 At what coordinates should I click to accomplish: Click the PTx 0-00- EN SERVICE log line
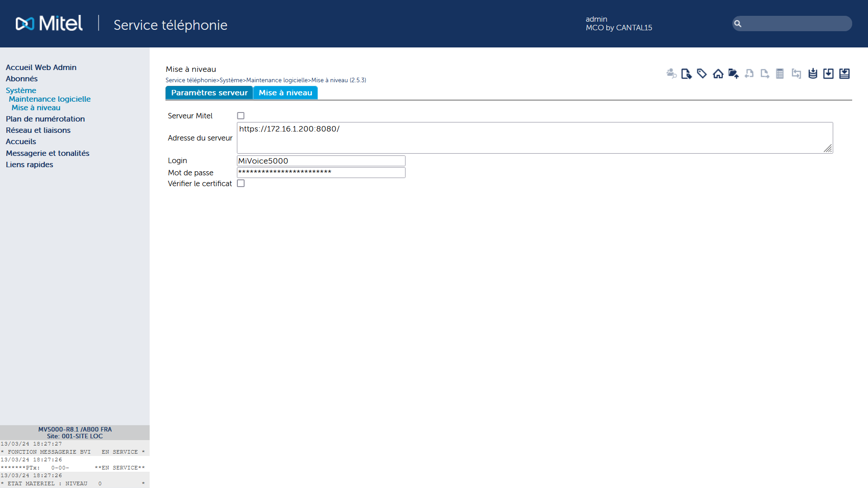pyautogui.click(x=73, y=468)
